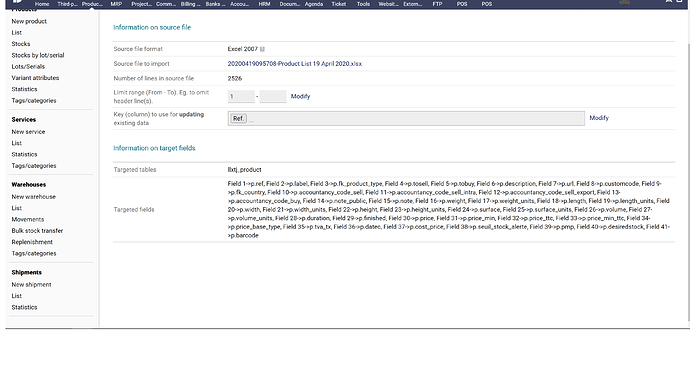Open List under Shipments section

point(17,296)
